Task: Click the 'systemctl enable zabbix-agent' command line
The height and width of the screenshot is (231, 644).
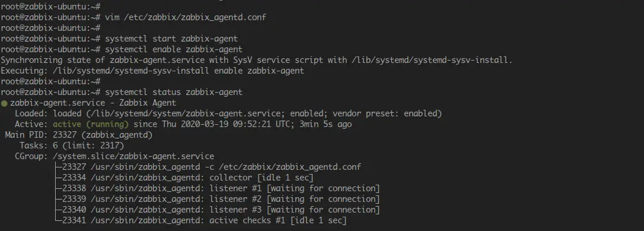Action: coord(174,49)
